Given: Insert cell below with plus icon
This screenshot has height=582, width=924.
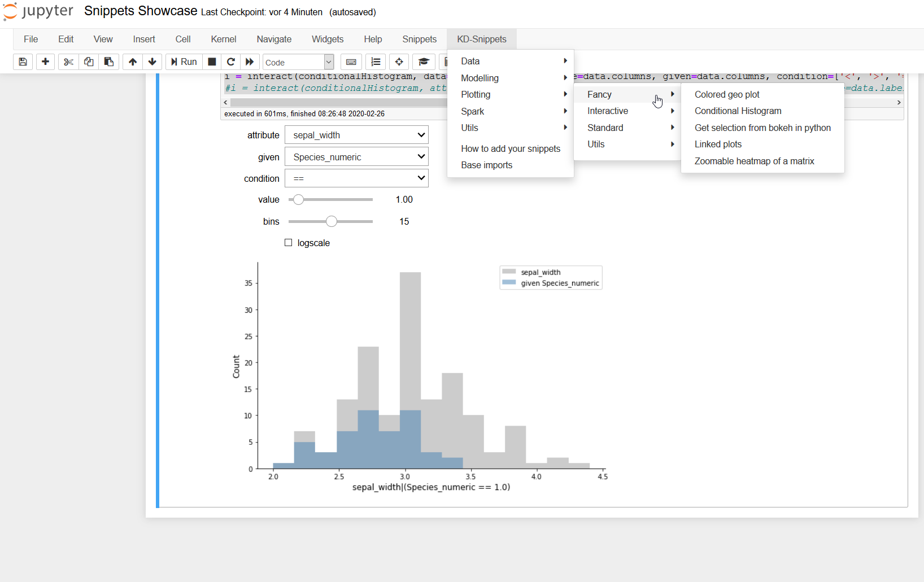Looking at the screenshot, I should [45, 62].
